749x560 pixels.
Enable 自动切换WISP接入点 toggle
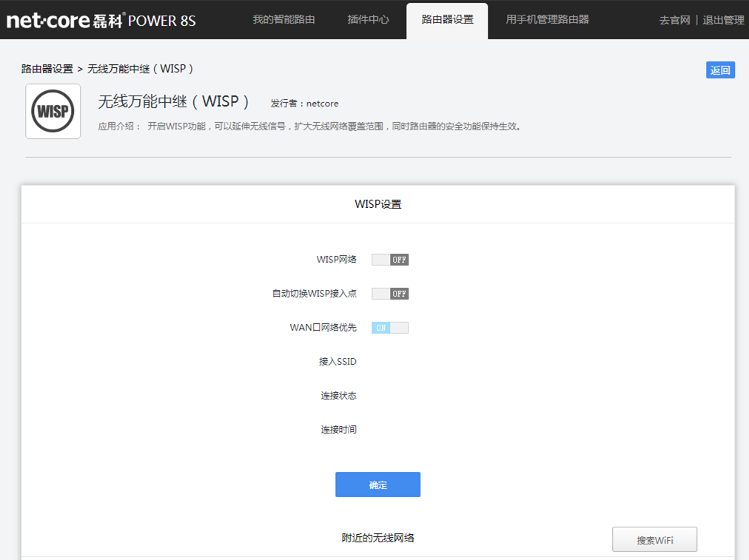pos(390,293)
